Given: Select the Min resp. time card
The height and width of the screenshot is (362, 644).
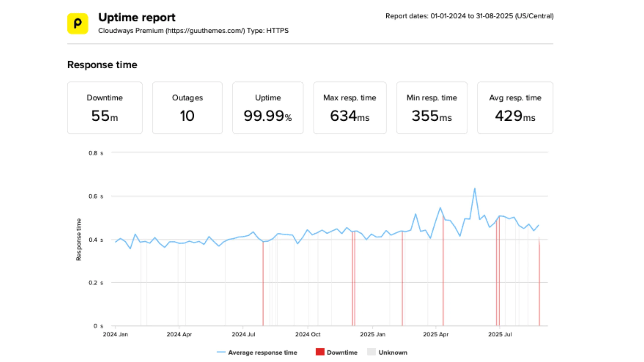Looking at the screenshot, I should point(432,108).
